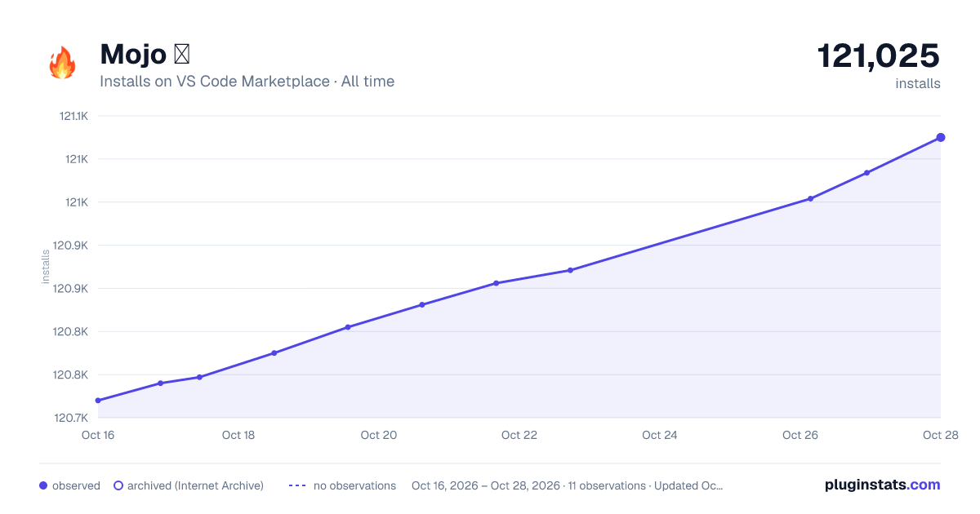Click the Mojo title heading
This screenshot has width=980, height=514.
click(145, 55)
